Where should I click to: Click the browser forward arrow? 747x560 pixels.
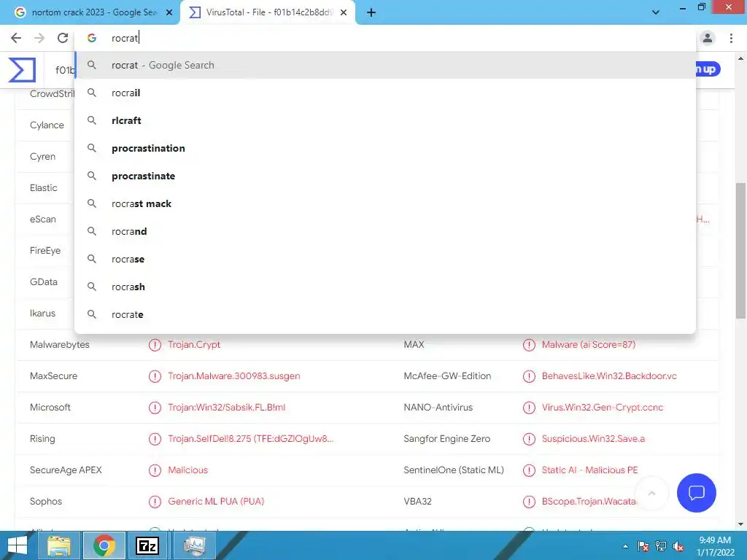39,38
